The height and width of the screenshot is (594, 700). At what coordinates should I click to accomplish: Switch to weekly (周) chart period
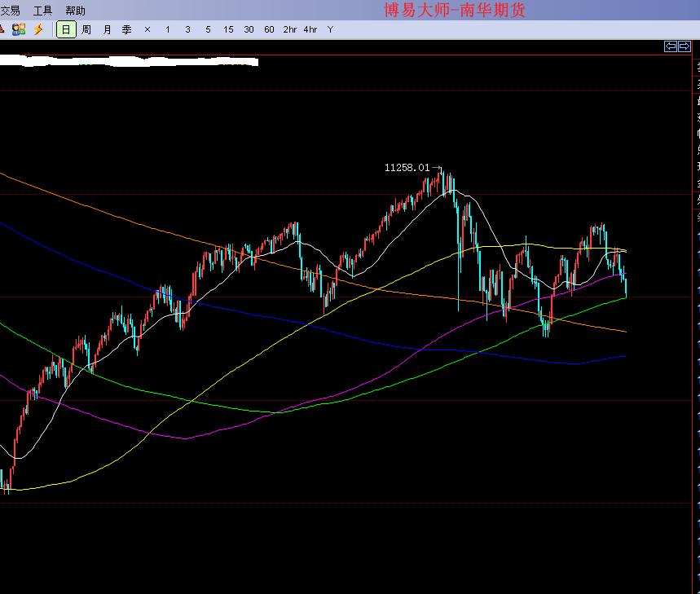tap(86, 29)
